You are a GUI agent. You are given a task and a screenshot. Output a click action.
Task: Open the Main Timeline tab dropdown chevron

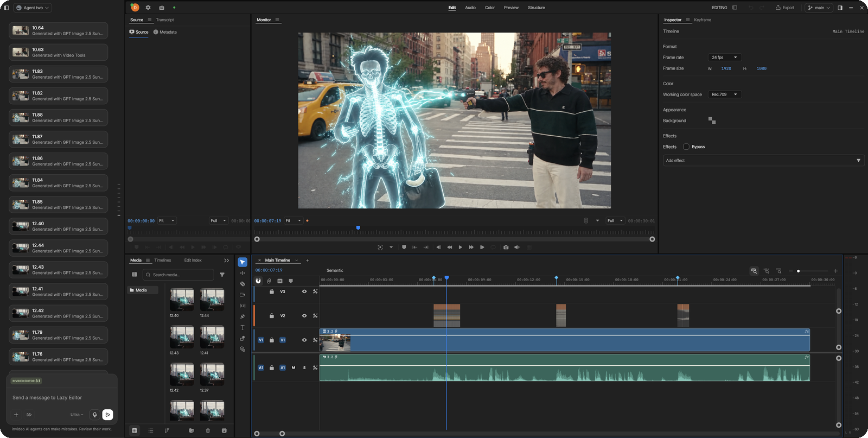297,261
